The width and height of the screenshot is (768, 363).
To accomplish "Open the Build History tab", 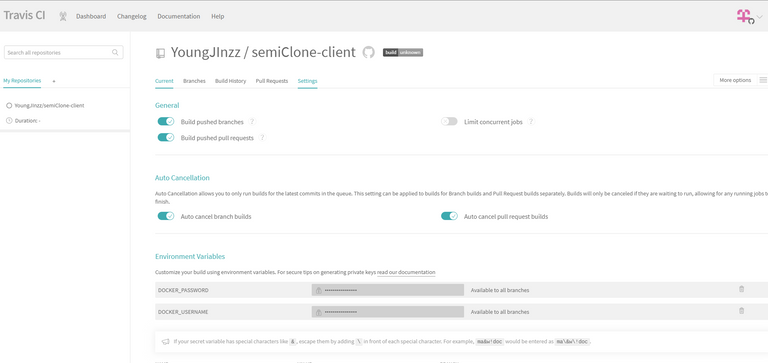I will click(x=231, y=81).
